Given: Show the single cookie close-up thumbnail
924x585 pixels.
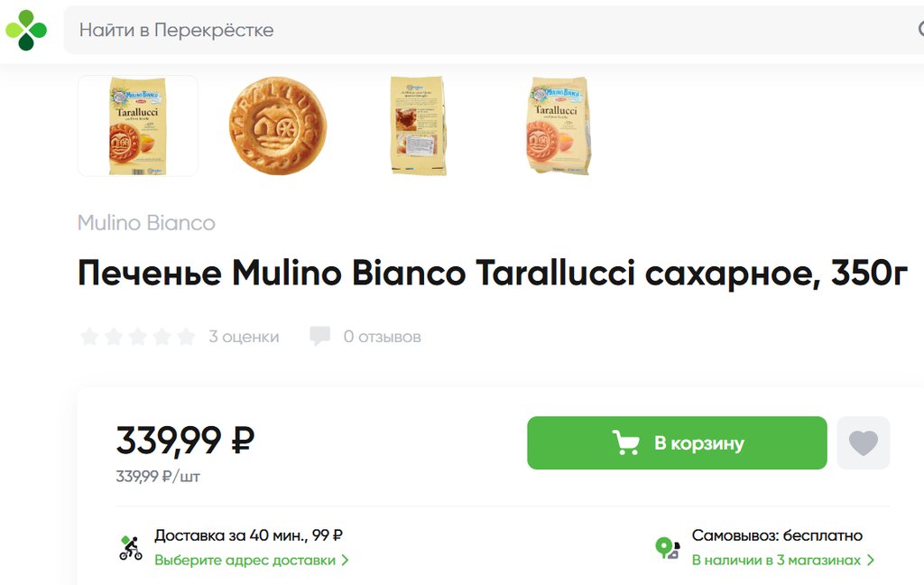Looking at the screenshot, I should click(277, 125).
